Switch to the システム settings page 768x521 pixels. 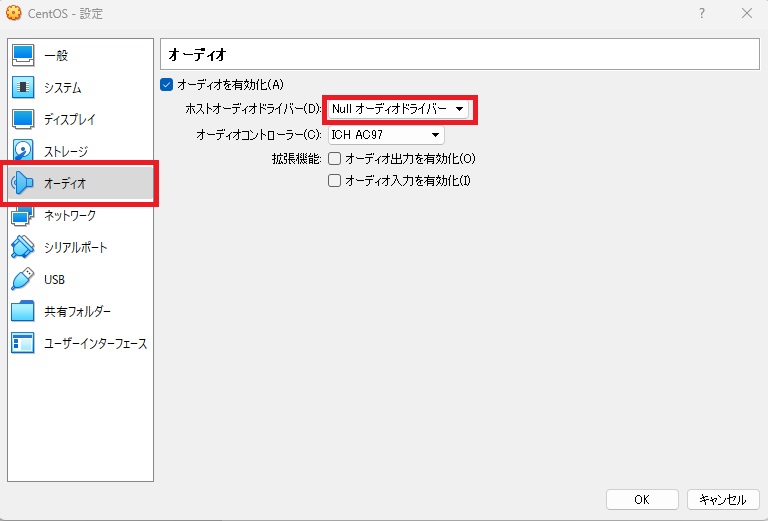(x=63, y=88)
